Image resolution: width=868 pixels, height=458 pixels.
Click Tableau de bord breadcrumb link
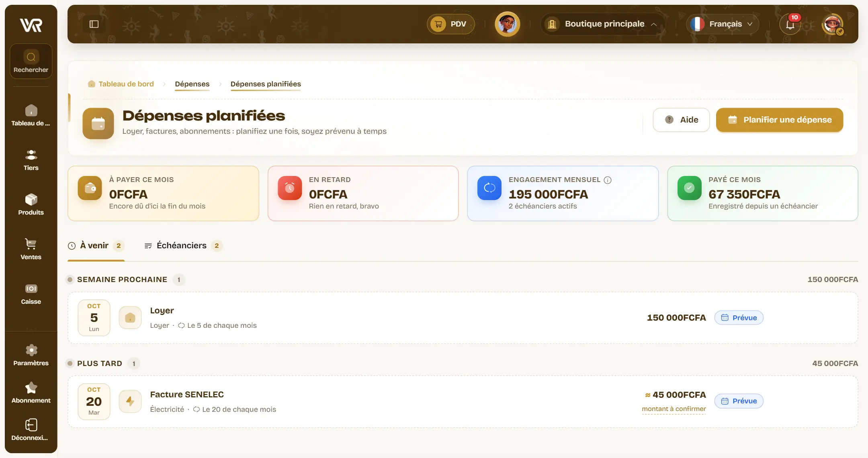(121, 84)
